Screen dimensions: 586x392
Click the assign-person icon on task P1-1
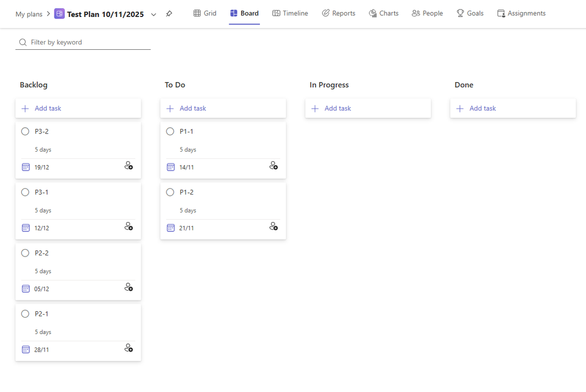pyautogui.click(x=273, y=166)
